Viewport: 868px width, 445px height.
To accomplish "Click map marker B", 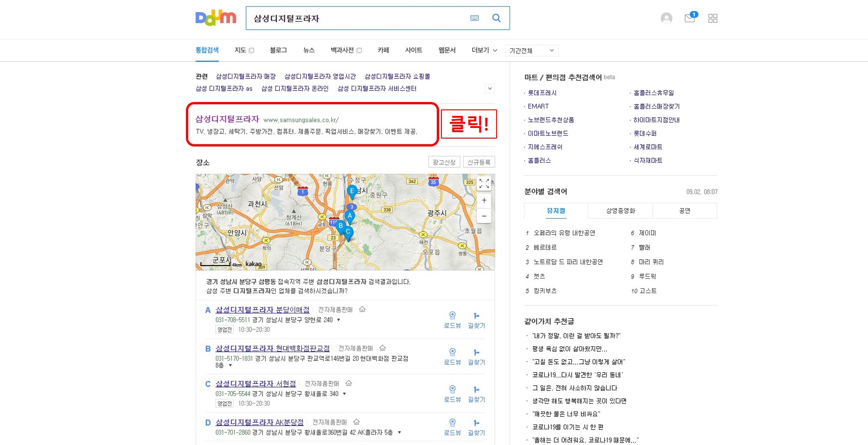I will click(x=340, y=226).
